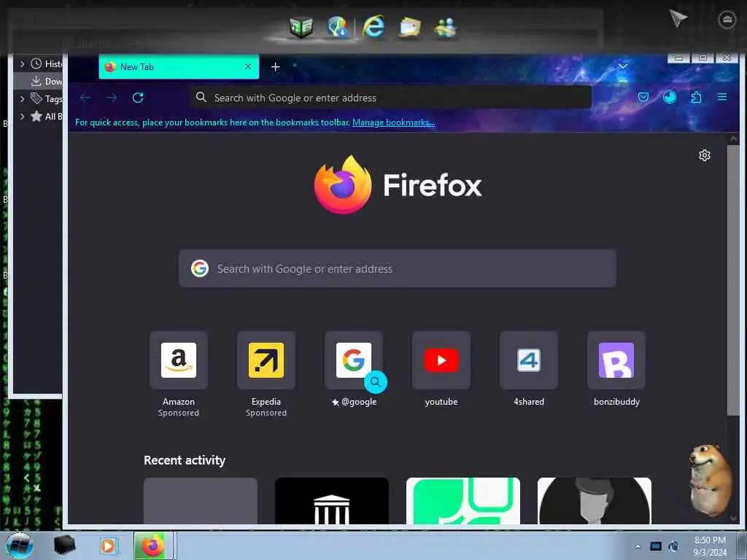This screenshot has height=560, width=747.
Task: Open the hat figure recent activity card
Action: tap(594, 501)
